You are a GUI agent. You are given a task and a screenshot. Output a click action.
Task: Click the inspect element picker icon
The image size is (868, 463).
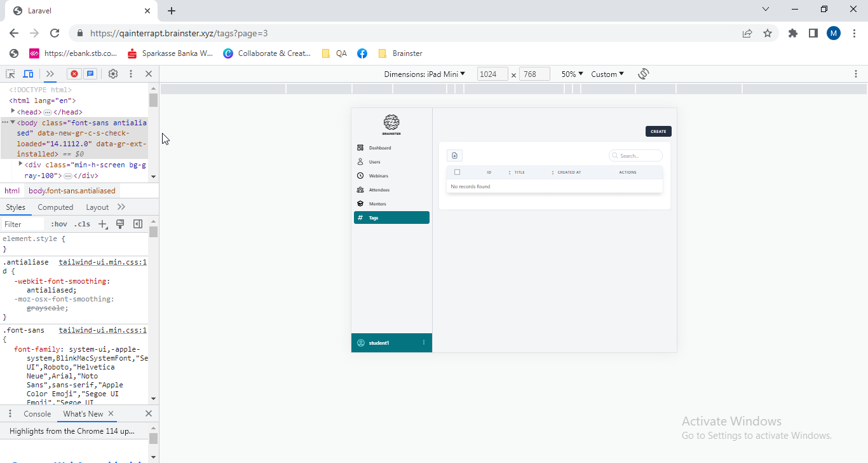click(10, 74)
